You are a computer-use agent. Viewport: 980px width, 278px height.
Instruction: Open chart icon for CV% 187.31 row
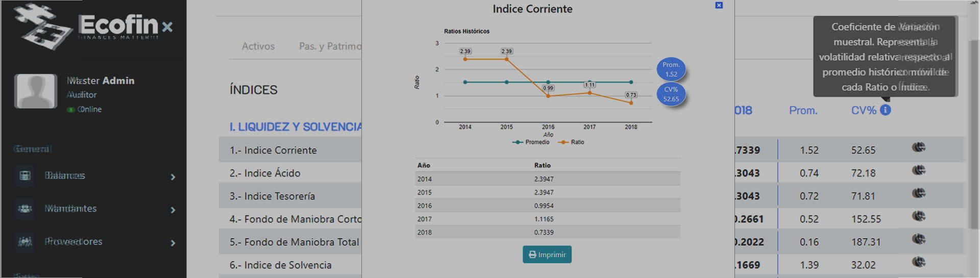[919, 240]
